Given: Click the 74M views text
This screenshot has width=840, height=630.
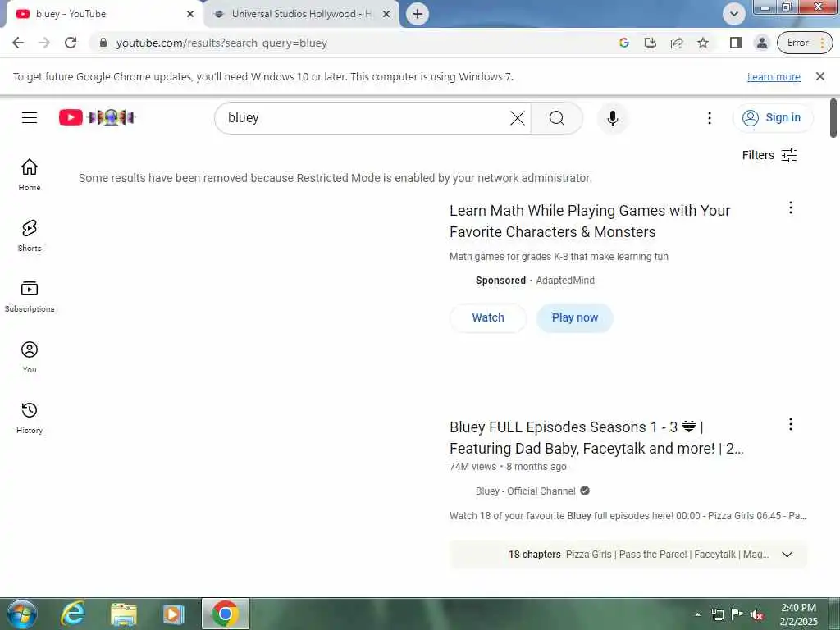Looking at the screenshot, I should (473, 467).
